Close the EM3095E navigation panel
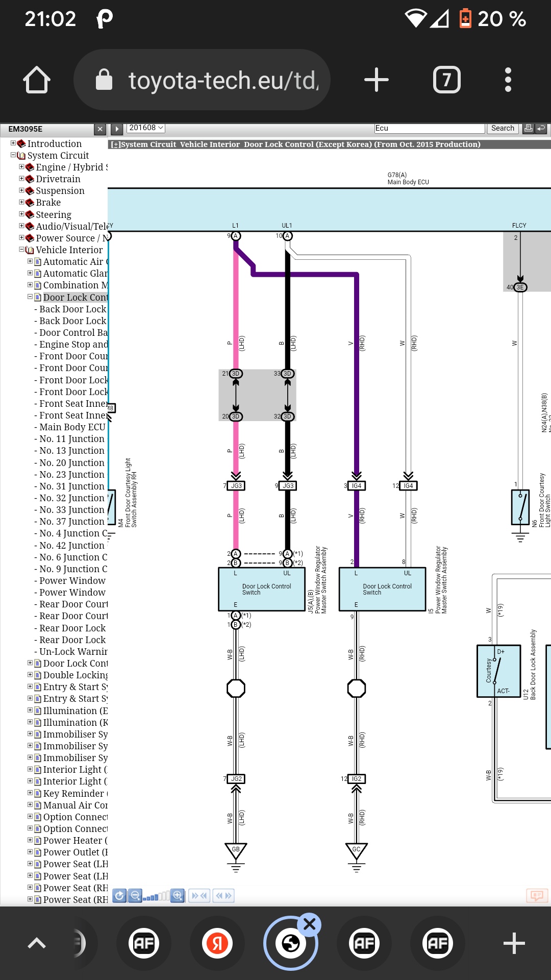The image size is (551, 980). click(100, 129)
